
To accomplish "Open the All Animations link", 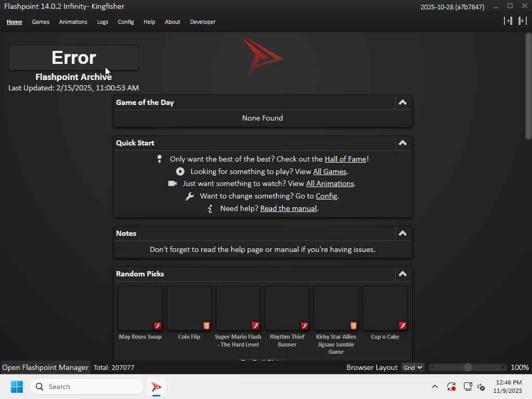I will coord(330,183).
